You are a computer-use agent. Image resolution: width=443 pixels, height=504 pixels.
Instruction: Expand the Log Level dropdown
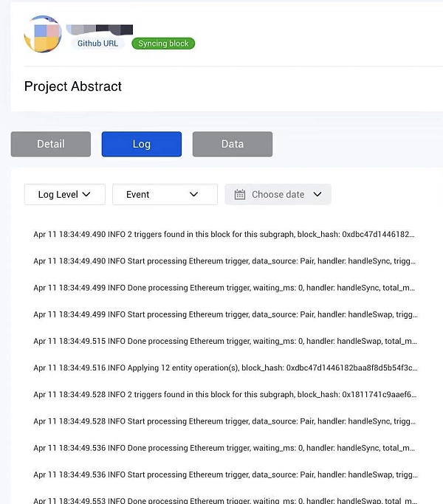tap(64, 194)
